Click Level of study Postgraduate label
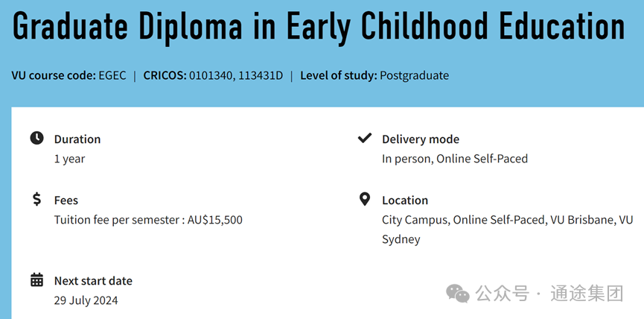This screenshot has width=644, height=319. point(374,75)
